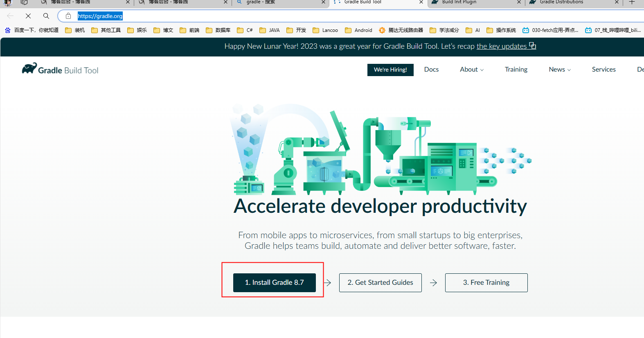Open the 腾达无线路由器 bookmark
The image size is (644, 338).
pyautogui.click(x=401, y=30)
